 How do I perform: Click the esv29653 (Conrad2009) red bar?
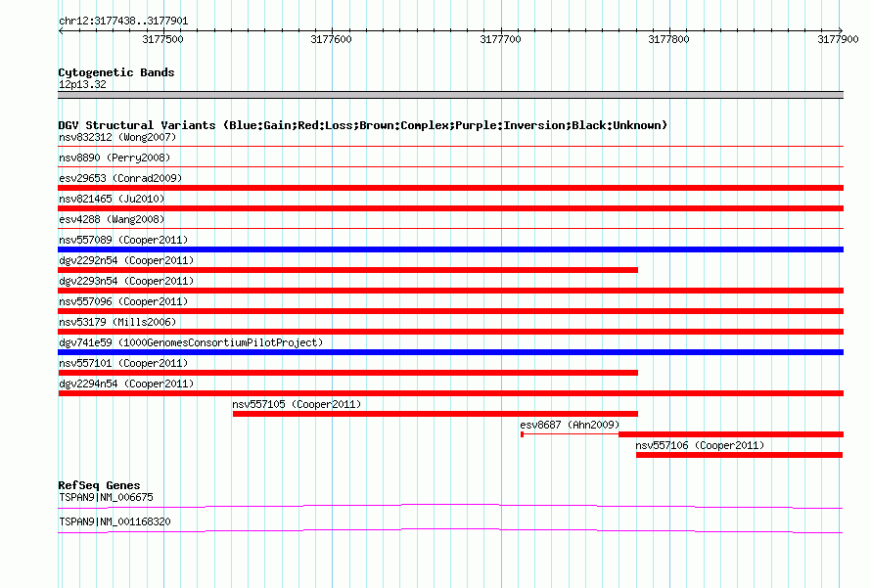(x=450, y=188)
